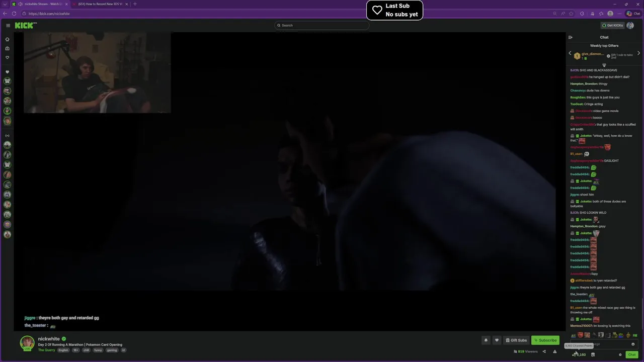
Task: Share the stream via the share icon
Action: click(x=544, y=351)
